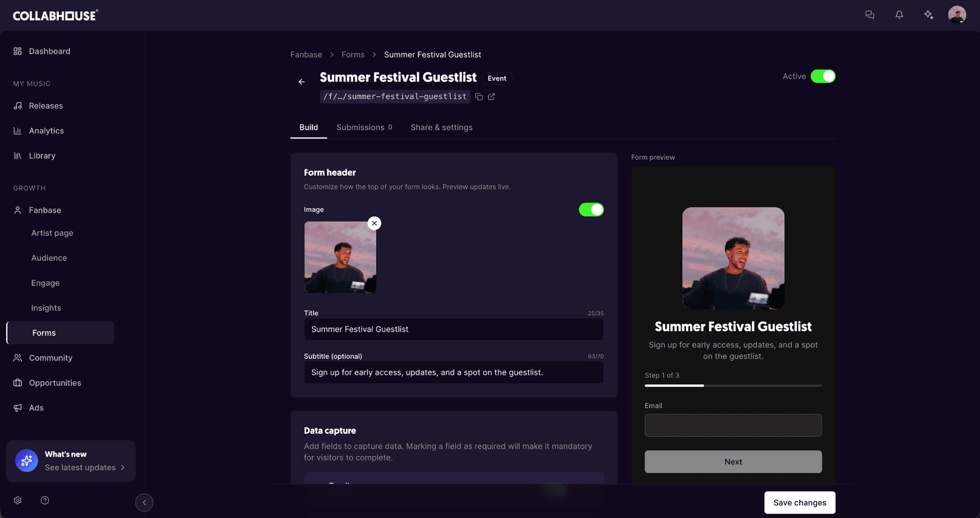980x518 pixels.
Task: Disable the header Image toggle
Action: point(591,210)
